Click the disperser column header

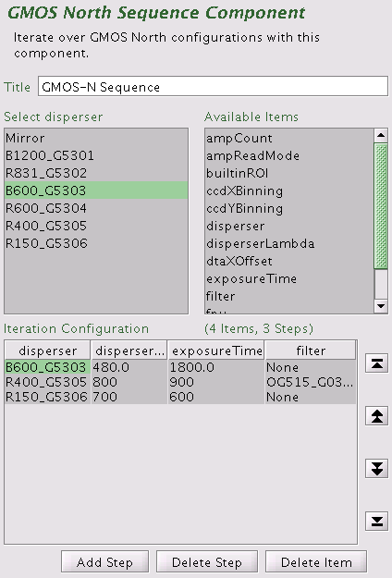[47, 350]
